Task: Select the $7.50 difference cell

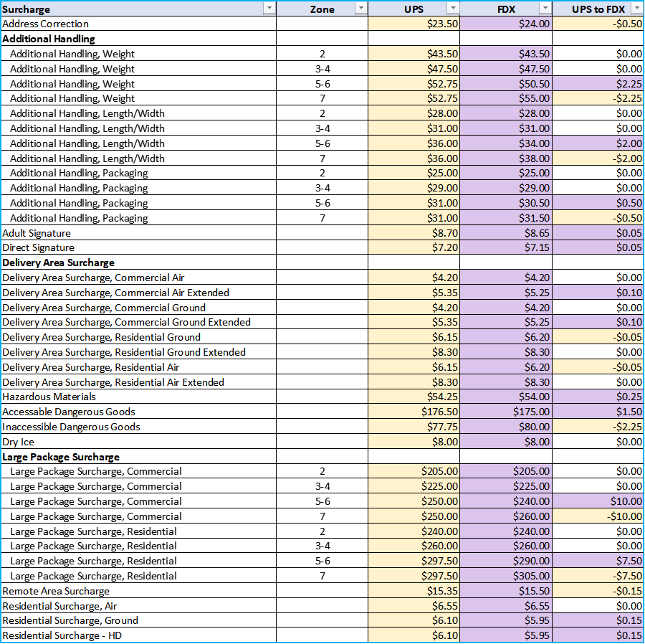Action: point(598,561)
